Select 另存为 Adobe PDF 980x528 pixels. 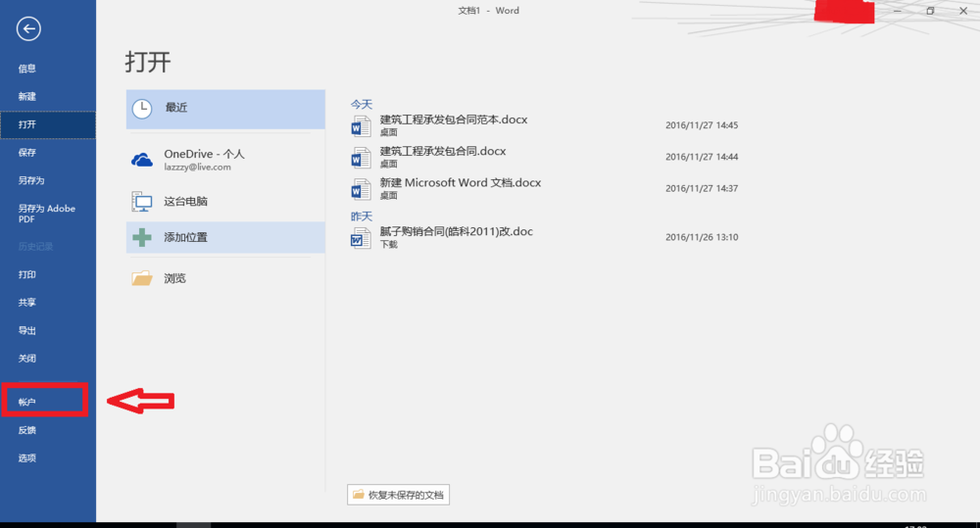tap(48, 214)
